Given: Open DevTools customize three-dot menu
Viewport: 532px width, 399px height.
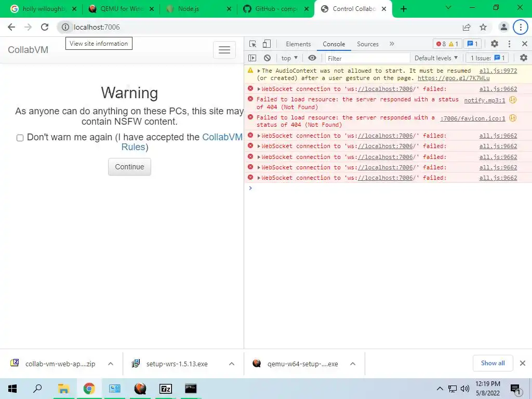Looking at the screenshot, I should pos(509,44).
